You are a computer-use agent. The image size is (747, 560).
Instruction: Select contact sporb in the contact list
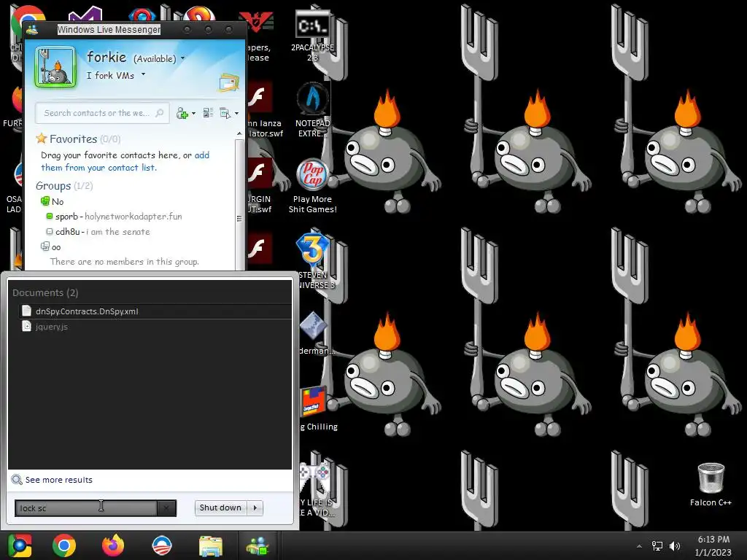(115, 216)
